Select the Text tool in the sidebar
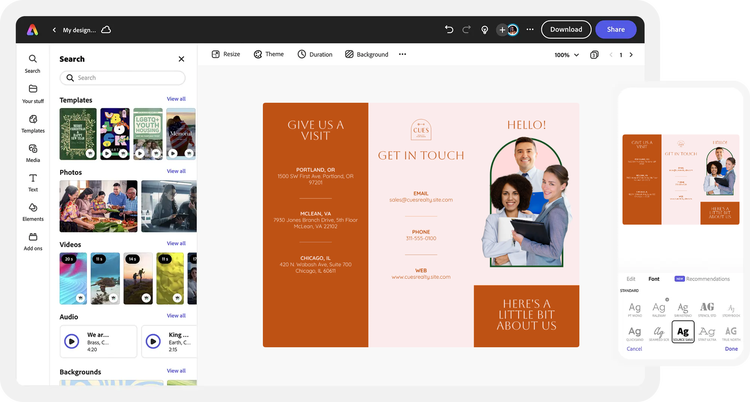750x402 pixels. tap(33, 182)
